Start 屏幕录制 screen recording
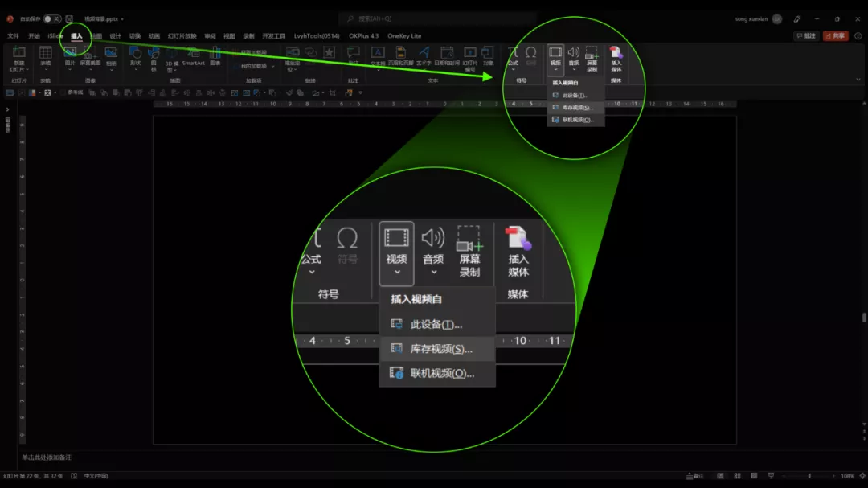 (592, 59)
